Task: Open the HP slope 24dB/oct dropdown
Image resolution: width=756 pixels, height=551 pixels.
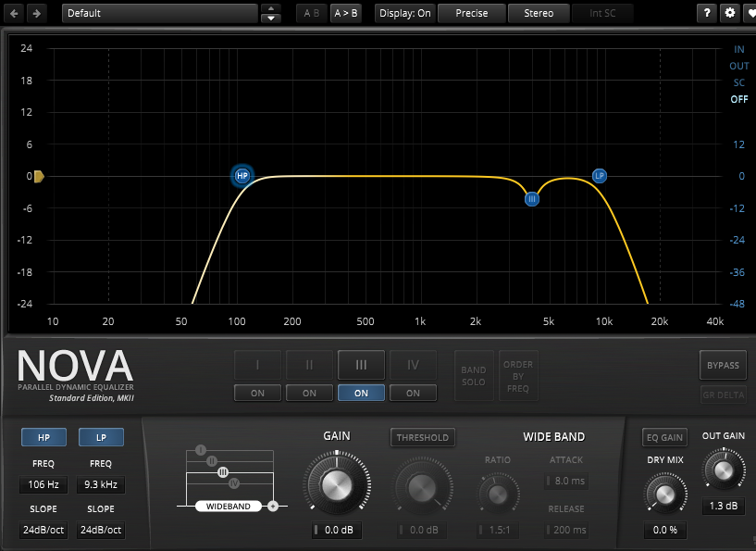Action: (x=43, y=530)
